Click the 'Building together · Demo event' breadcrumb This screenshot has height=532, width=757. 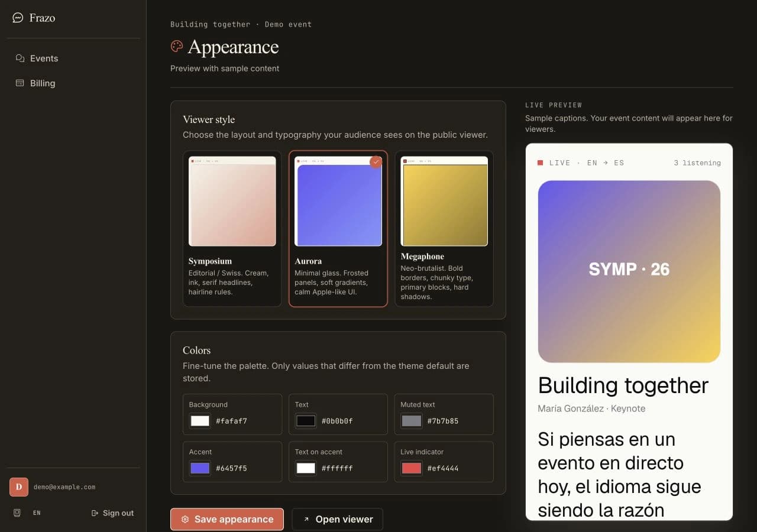(241, 24)
